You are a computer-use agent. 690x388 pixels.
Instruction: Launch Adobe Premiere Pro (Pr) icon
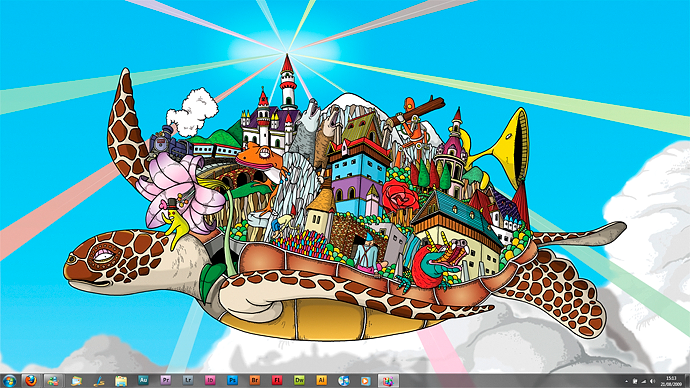165,380
